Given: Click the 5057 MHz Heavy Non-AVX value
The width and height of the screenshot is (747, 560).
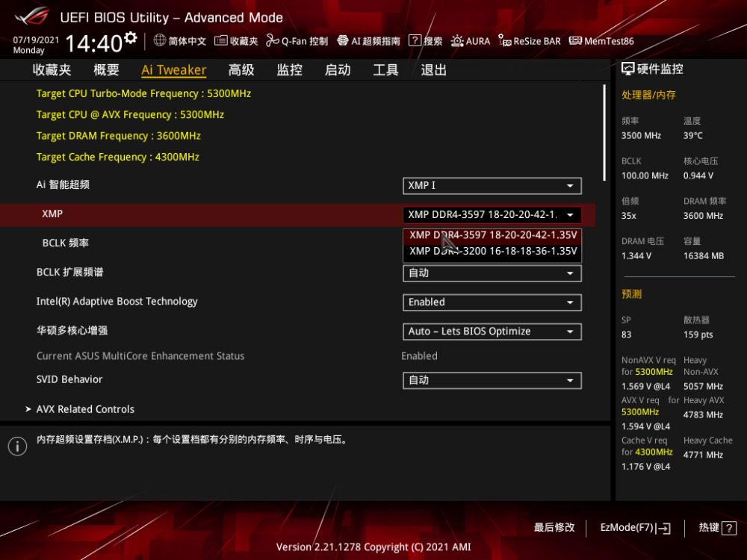Looking at the screenshot, I should 703,386.
